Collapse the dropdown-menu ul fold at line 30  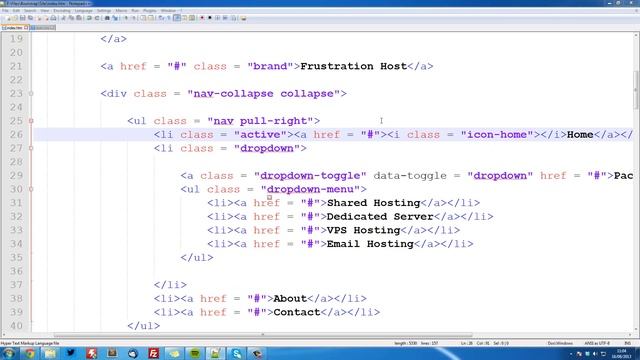pyautogui.click(x=31, y=189)
